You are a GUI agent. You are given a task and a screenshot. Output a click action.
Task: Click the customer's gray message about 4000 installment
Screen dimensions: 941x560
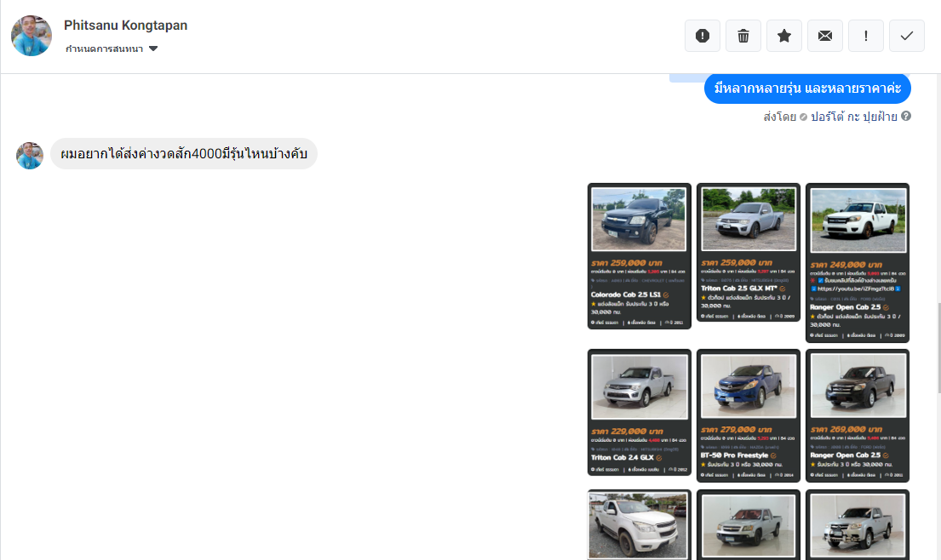184,154
